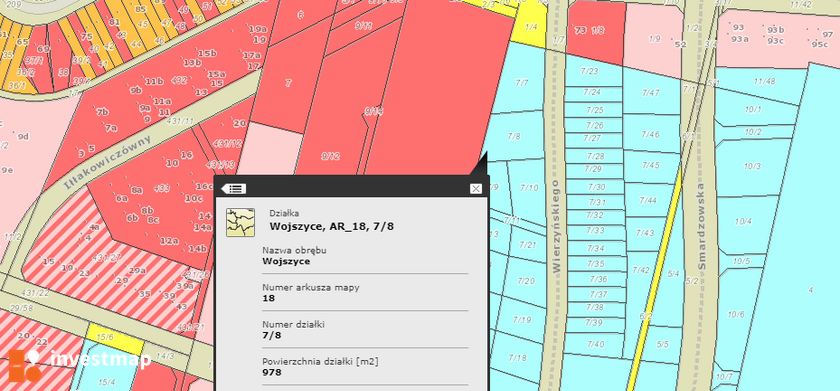Click the Wierzyńskiego street label
The height and width of the screenshot is (391, 840).
(x=556, y=226)
